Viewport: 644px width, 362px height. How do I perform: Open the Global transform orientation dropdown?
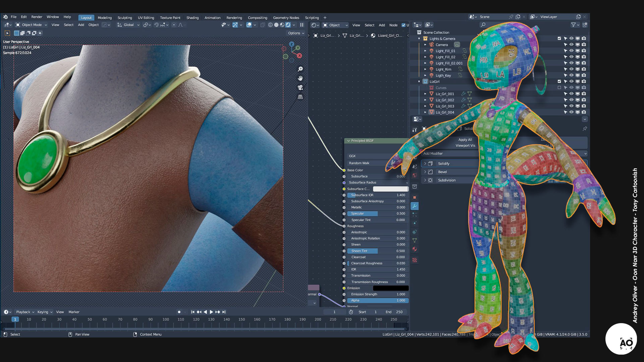[x=128, y=25]
